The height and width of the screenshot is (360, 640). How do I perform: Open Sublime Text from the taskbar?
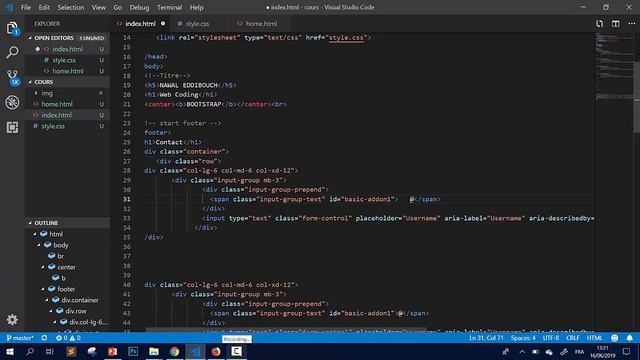point(71,351)
